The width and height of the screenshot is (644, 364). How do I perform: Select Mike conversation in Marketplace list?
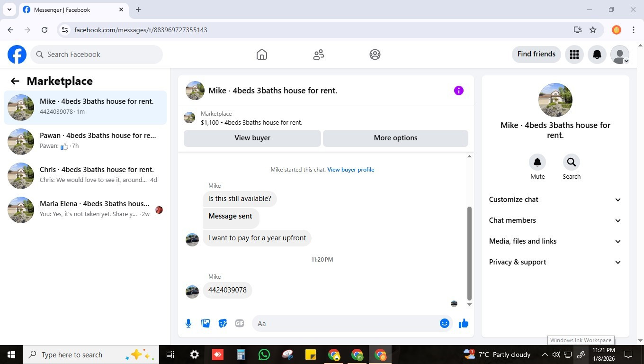85,108
